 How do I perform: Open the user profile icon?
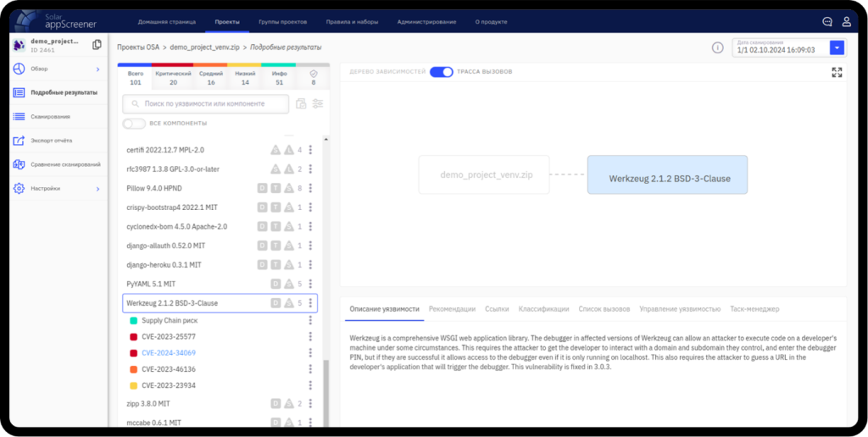click(x=847, y=21)
